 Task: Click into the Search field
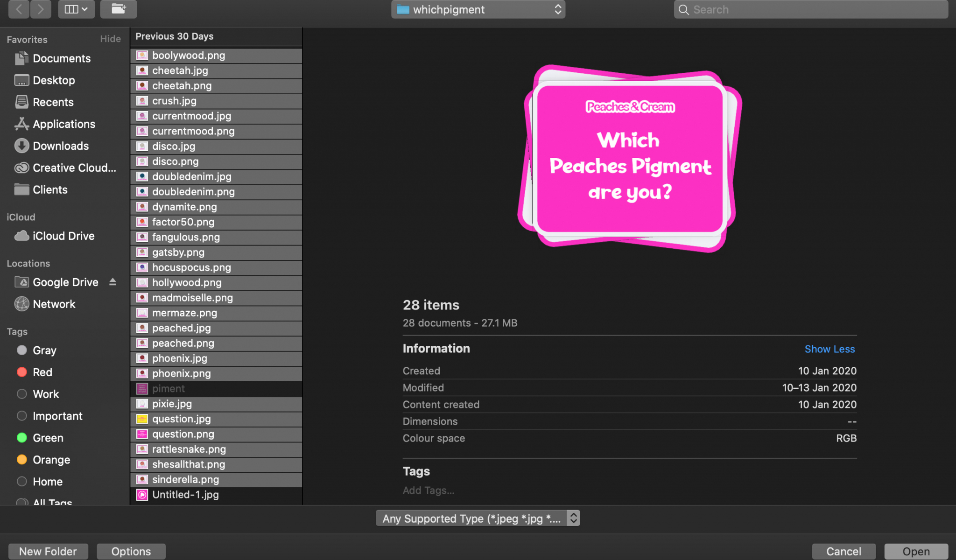(x=811, y=9)
